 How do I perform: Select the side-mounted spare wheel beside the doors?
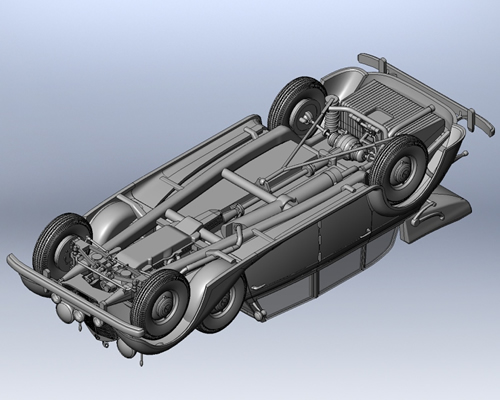(x=220, y=308)
